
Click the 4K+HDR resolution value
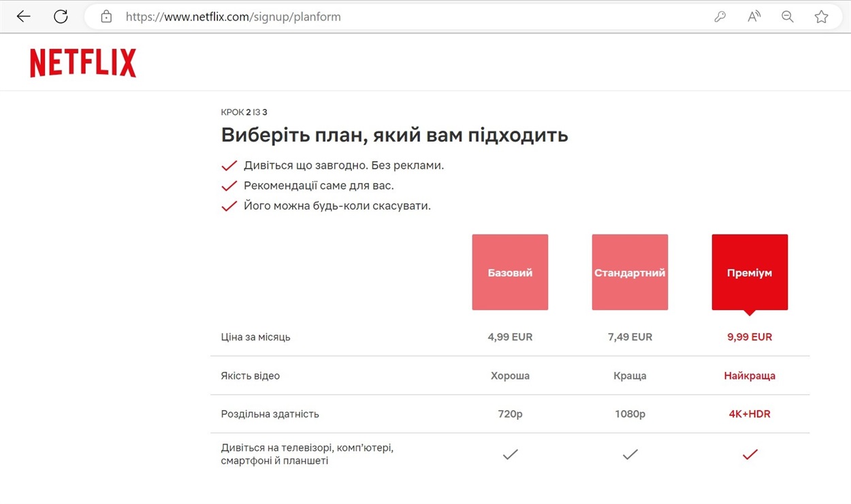750,414
